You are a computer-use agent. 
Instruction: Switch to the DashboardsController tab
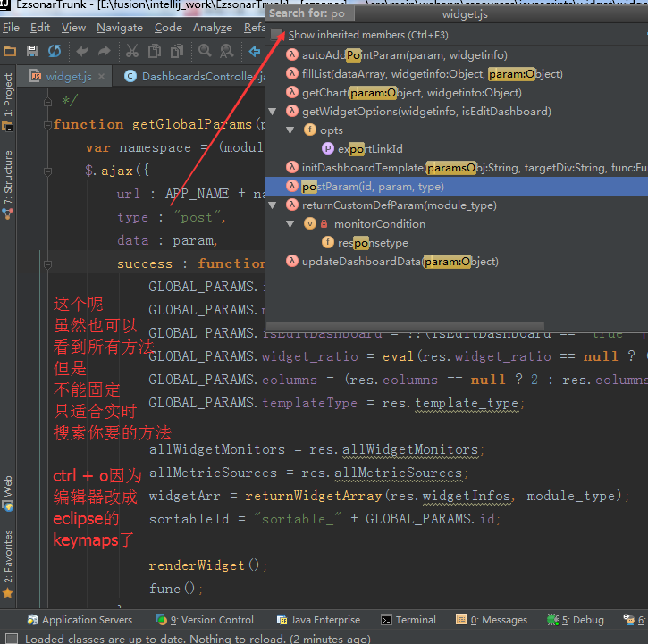[196, 77]
